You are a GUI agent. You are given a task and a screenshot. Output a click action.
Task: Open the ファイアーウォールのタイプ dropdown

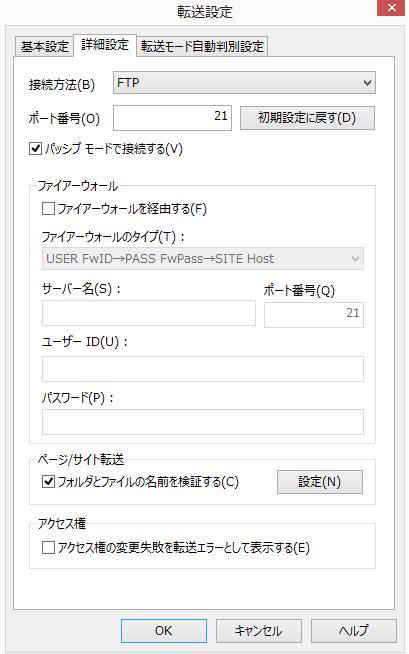pos(203,259)
